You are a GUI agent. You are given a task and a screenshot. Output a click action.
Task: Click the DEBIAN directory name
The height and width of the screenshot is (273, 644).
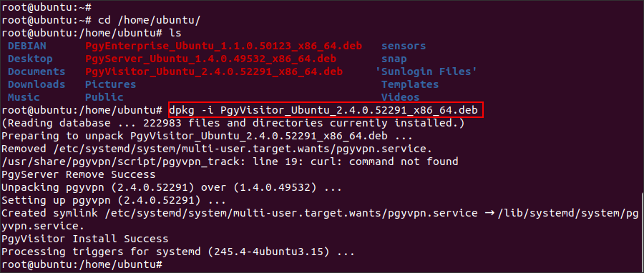point(27,46)
